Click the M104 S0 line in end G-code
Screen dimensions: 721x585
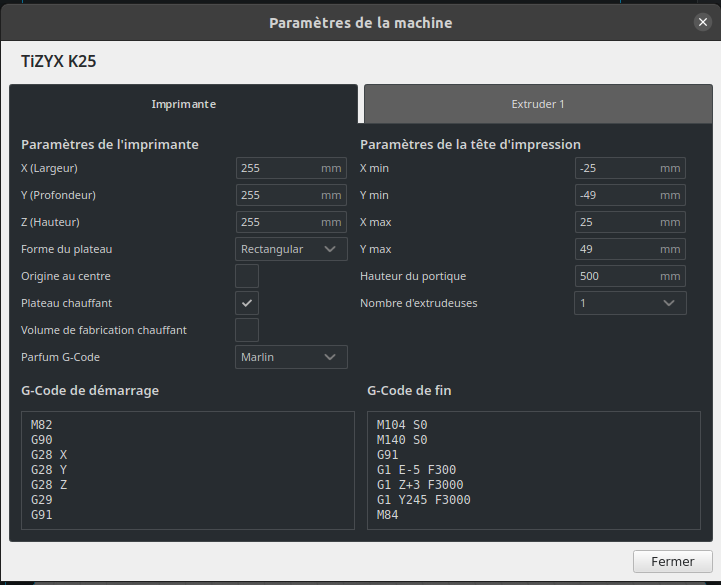pos(402,425)
